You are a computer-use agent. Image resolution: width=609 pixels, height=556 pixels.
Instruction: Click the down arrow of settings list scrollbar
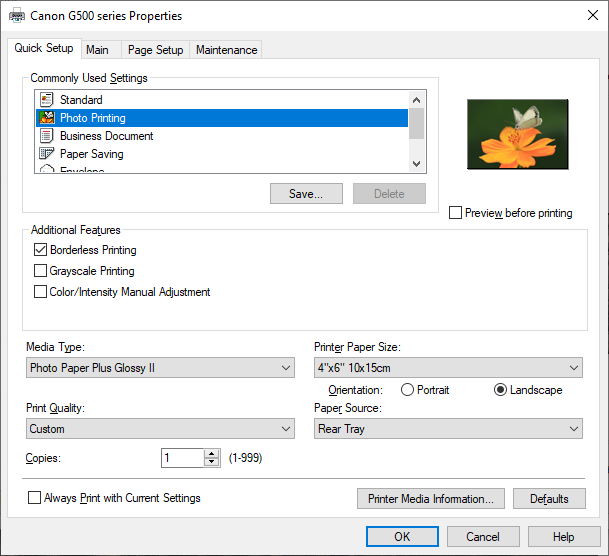(x=416, y=163)
